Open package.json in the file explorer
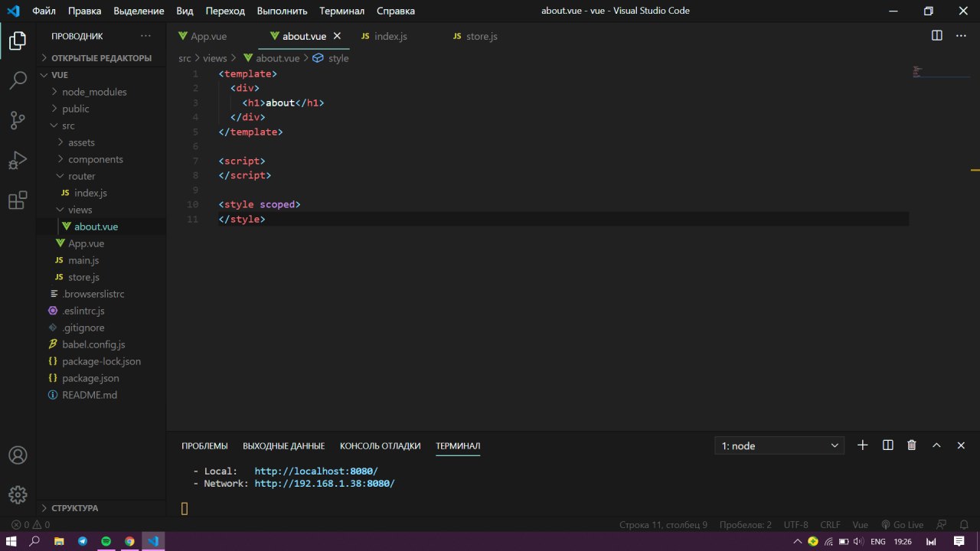This screenshot has height=551, width=980. point(101,378)
